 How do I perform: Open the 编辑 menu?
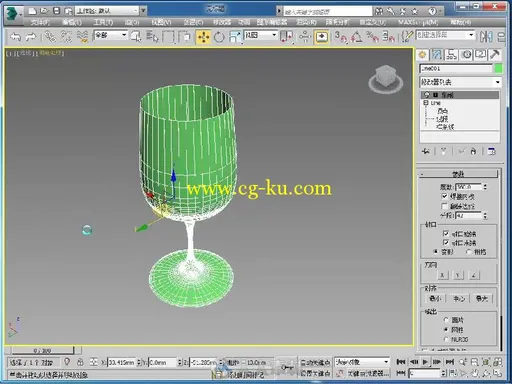(72, 22)
